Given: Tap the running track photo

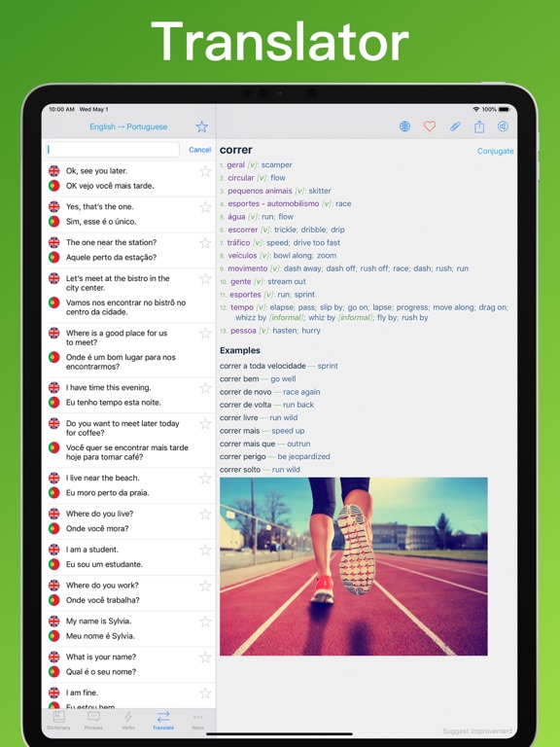Looking at the screenshot, I should point(353,566).
